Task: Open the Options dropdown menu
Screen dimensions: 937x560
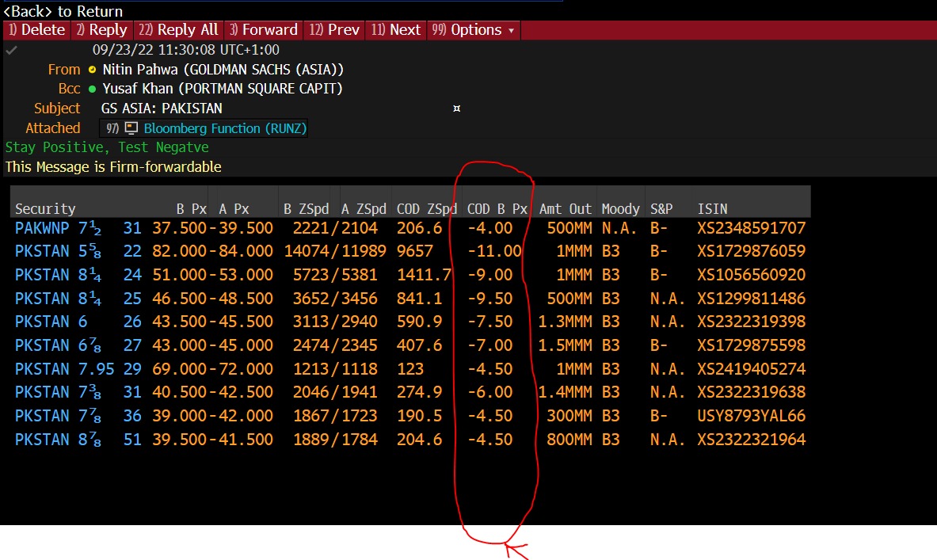Action: (474, 30)
